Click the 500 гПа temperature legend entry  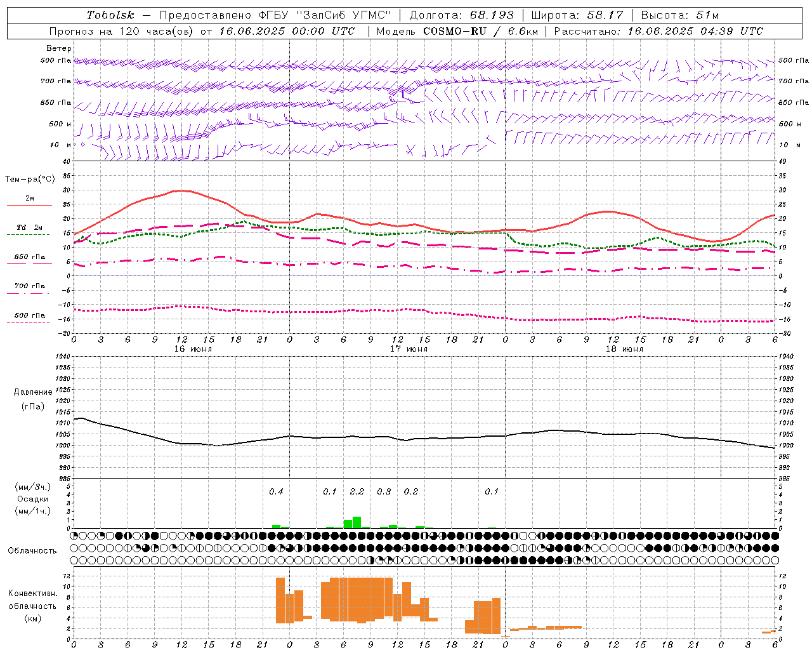coord(29,315)
